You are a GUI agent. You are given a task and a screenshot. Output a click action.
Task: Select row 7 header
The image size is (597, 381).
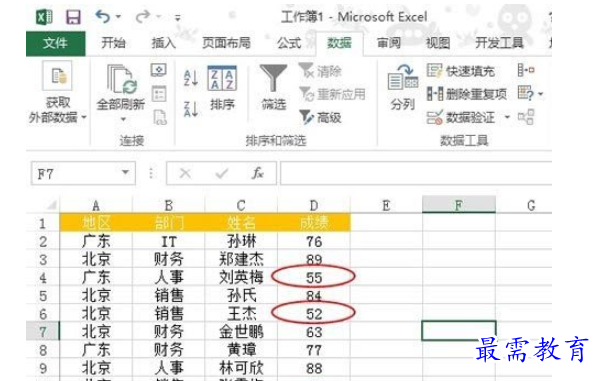(x=43, y=332)
